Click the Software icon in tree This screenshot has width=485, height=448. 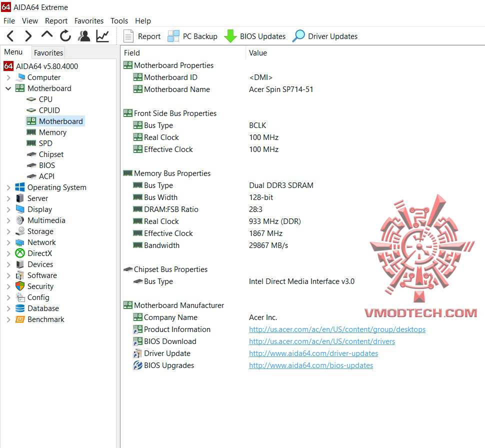click(x=20, y=275)
